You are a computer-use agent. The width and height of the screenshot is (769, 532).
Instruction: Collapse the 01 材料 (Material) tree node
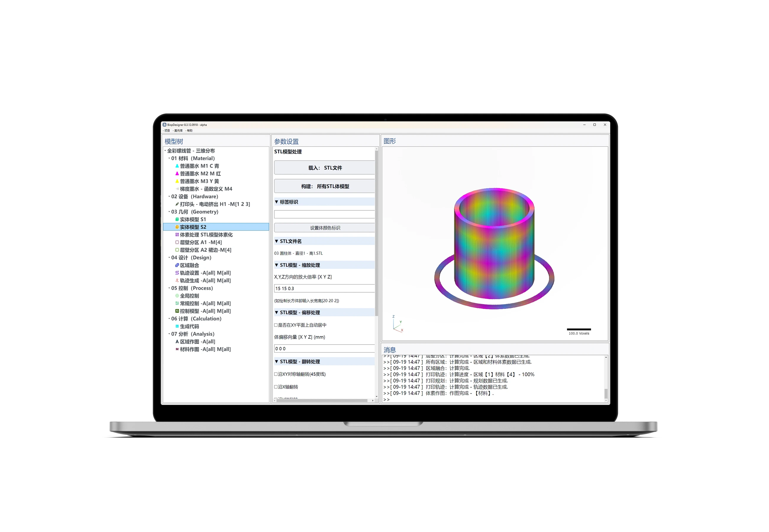(x=169, y=158)
